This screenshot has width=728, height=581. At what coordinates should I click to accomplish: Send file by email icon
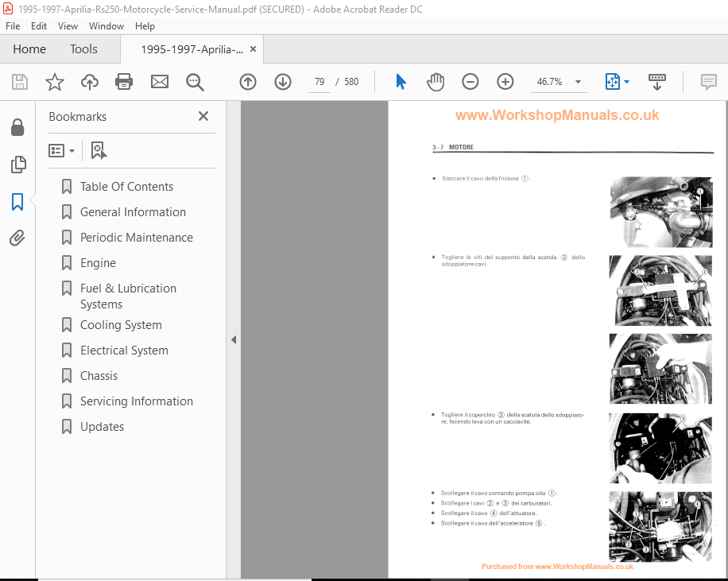(159, 82)
